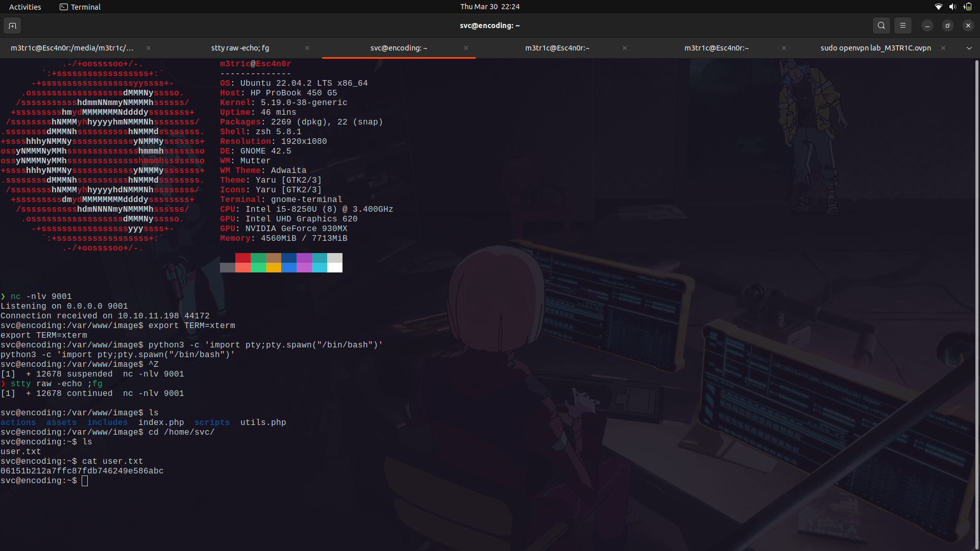Screen dimensions: 980x551
Task: Open a new terminal tab
Action: [x=12, y=26]
